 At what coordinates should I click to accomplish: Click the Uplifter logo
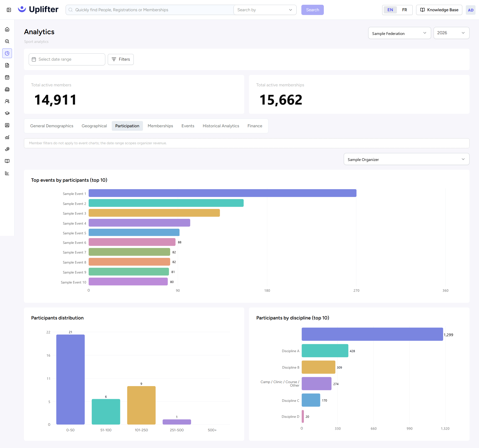[x=38, y=9]
